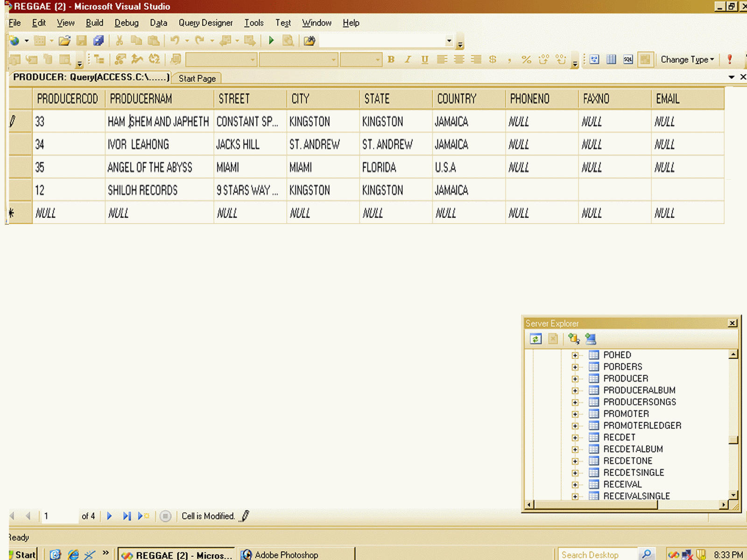Screen dimensions: 747x560
Task: Switch to the Start Page tab
Action: click(197, 78)
